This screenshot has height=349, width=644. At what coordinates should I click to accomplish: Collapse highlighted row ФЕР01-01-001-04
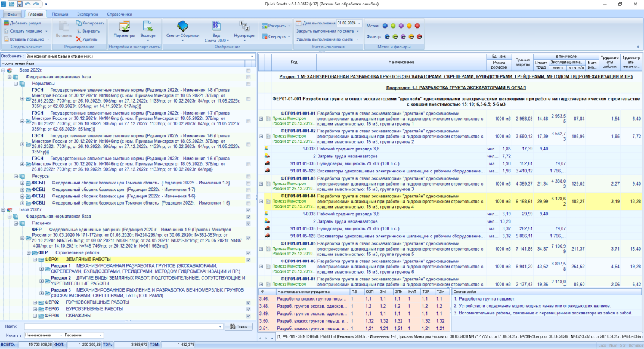tap(261, 202)
